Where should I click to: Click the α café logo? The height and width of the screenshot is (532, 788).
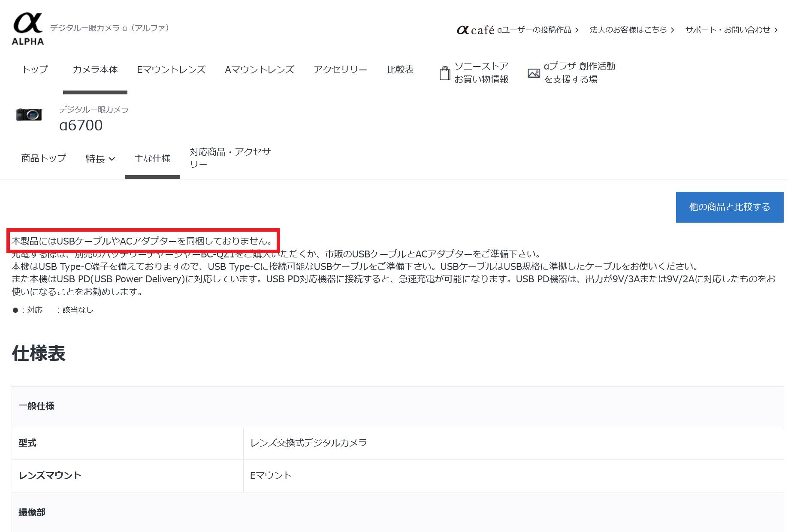click(x=476, y=30)
